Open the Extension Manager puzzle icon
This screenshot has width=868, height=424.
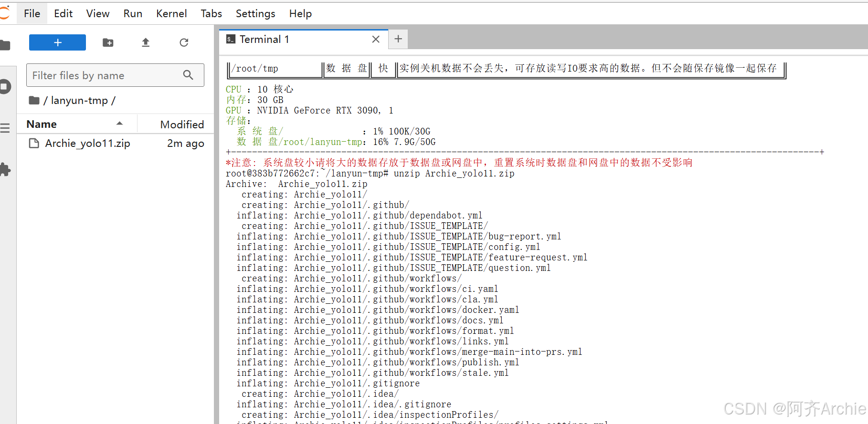coord(5,169)
